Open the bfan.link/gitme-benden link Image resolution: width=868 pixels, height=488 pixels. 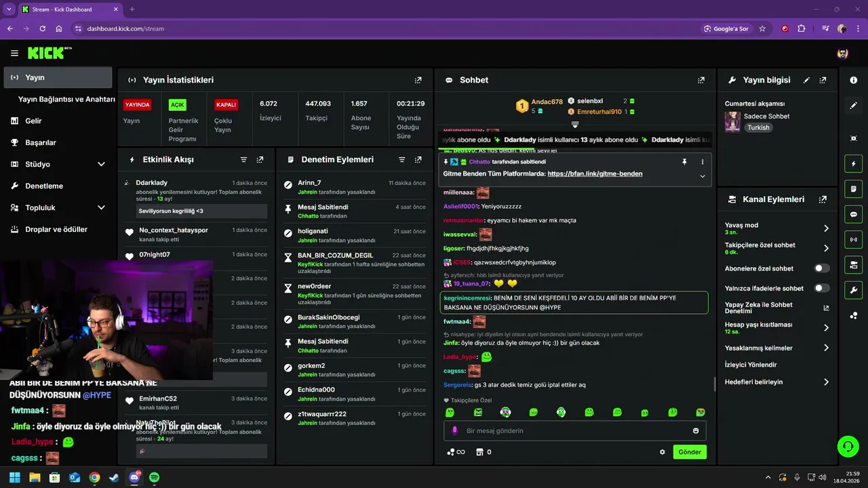(x=595, y=174)
